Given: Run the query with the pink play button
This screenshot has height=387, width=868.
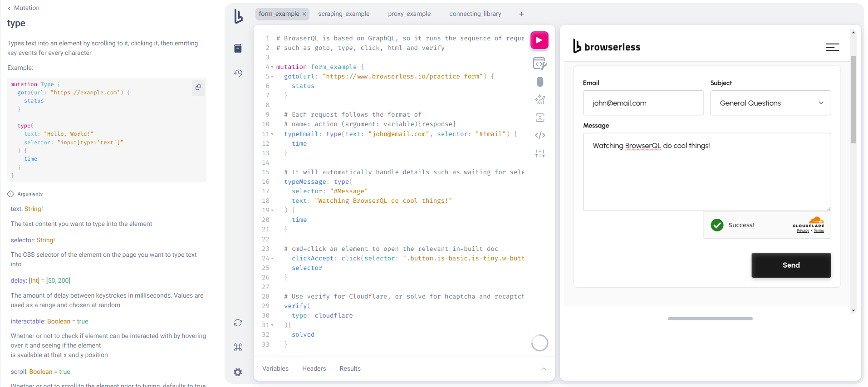Looking at the screenshot, I should [539, 40].
